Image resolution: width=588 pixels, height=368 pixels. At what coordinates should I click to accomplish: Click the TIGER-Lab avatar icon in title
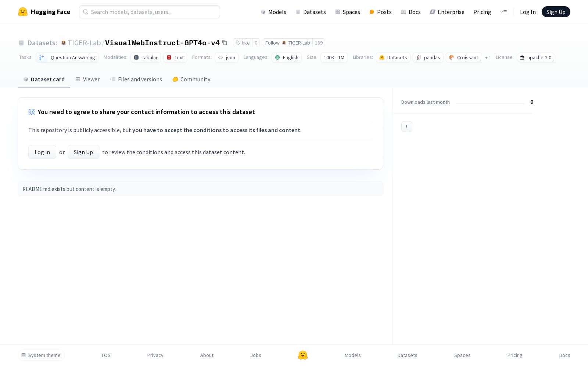click(63, 43)
